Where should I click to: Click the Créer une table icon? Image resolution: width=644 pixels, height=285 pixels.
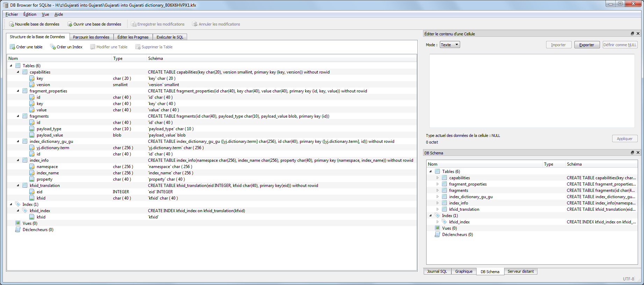(x=12, y=47)
